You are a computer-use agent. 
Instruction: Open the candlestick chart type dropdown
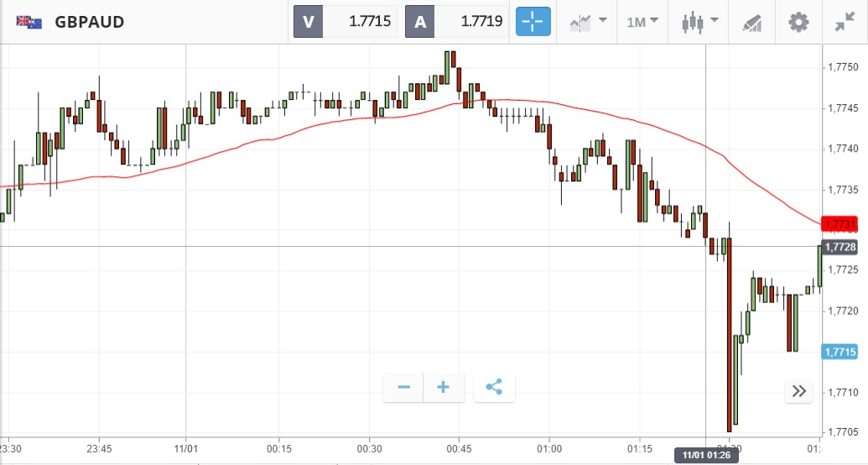pyautogui.click(x=699, y=22)
